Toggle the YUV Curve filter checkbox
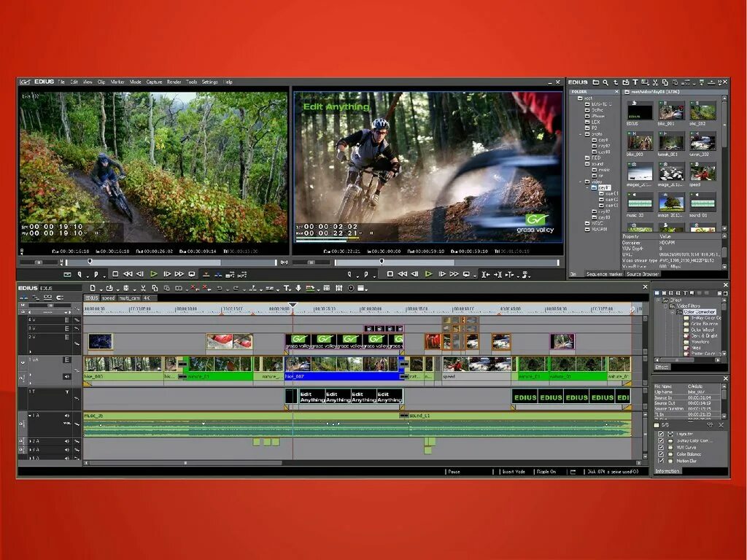This screenshot has height=560, width=747. pyautogui.click(x=661, y=448)
